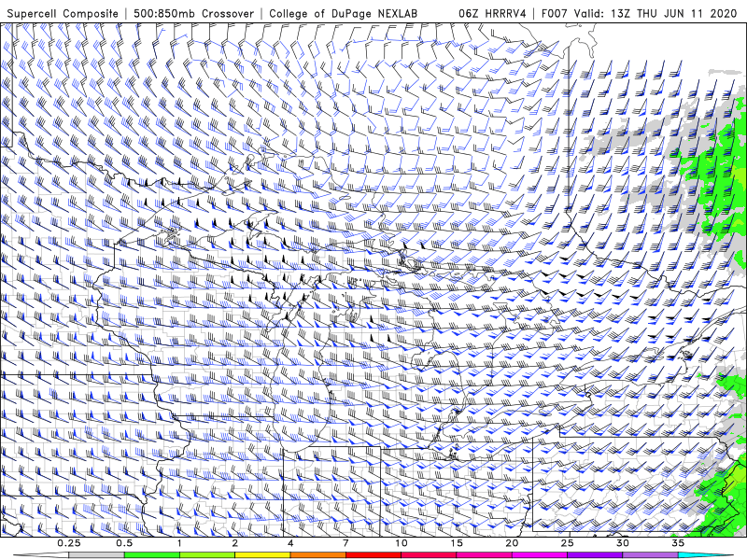This screenshot has width=747, height=560.
Task: Click the 35 label on the color scale
Action: 678,543
